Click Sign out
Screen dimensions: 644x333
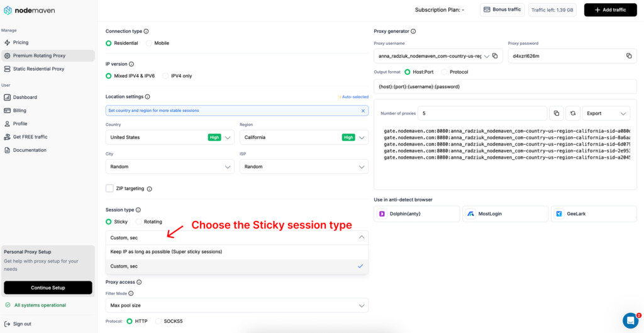(18, 324)
